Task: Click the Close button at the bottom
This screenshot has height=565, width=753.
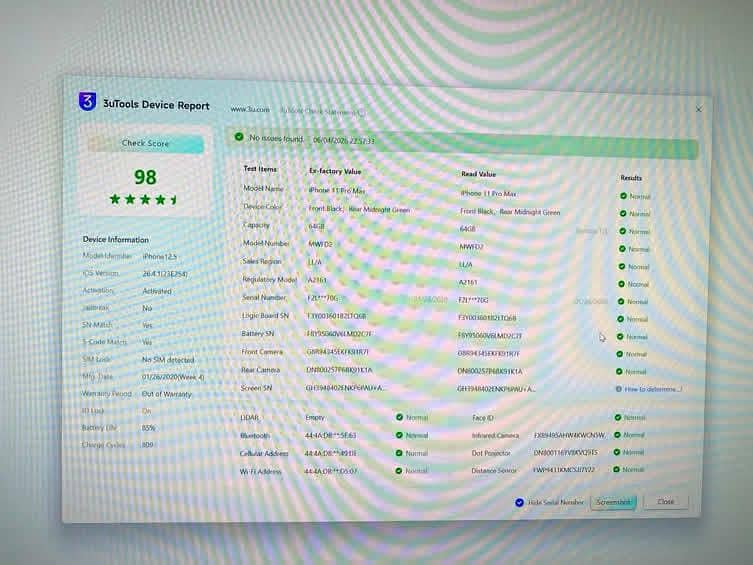Action: point(666,502)
